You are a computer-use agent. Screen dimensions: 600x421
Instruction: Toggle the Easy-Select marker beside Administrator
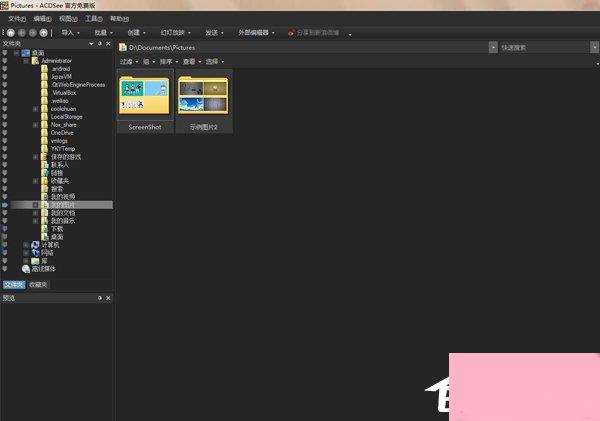5,60
